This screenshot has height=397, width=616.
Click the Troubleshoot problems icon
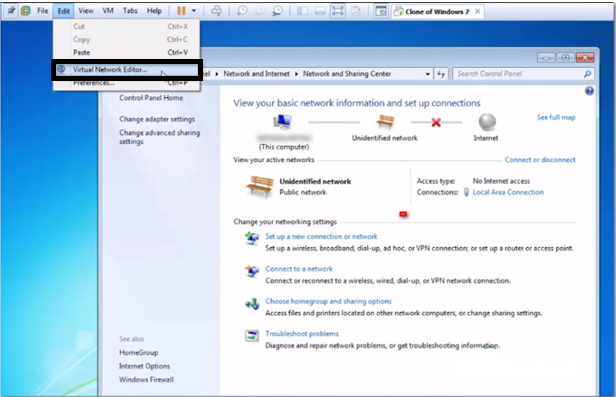252,336
